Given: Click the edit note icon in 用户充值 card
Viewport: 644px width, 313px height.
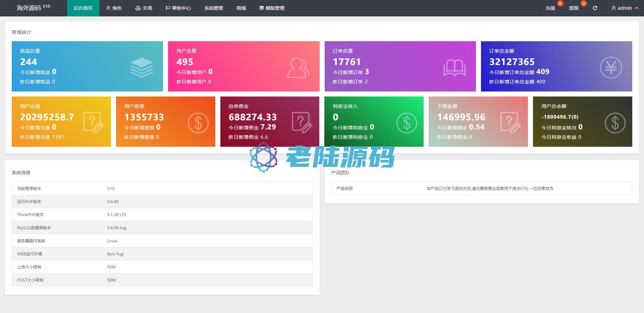Looking at the screenshot, I should tap(93, 123).
